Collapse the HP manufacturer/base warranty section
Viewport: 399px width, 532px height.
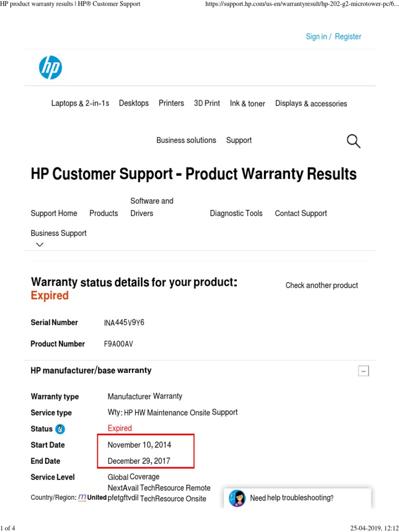pos(364,371)
